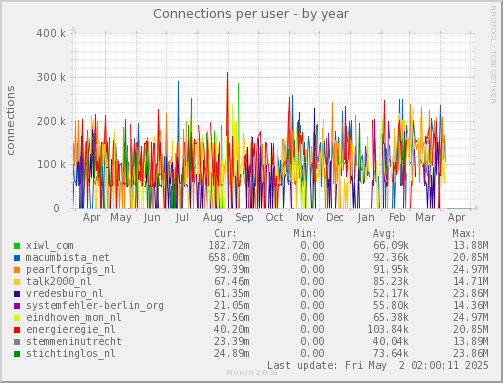Select the energieregie_nl legend label

71,330
